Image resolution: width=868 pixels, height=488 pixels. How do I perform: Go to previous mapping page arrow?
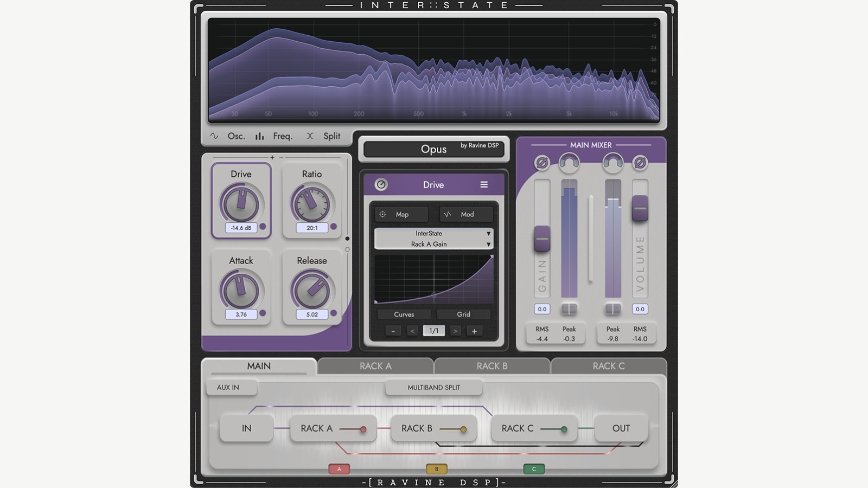tap(412, 331)
